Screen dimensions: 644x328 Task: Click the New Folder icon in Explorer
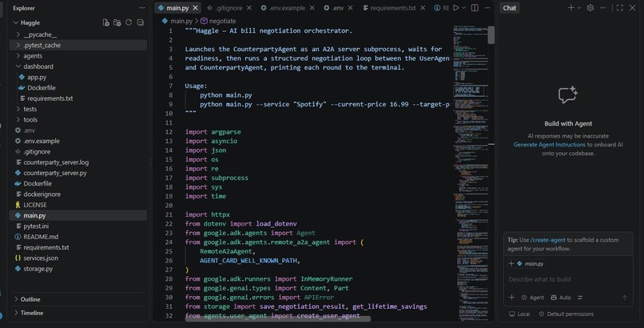(117, 22)
